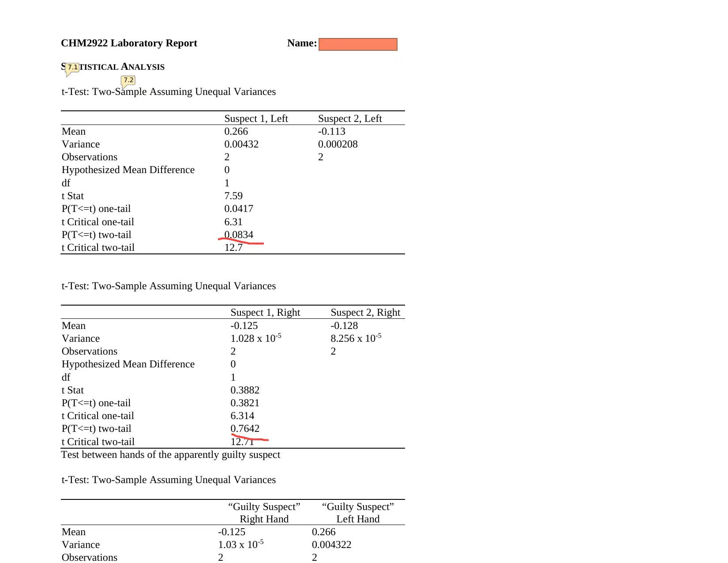
Task: Select the first t-Test table title
Action: (169, 92)
